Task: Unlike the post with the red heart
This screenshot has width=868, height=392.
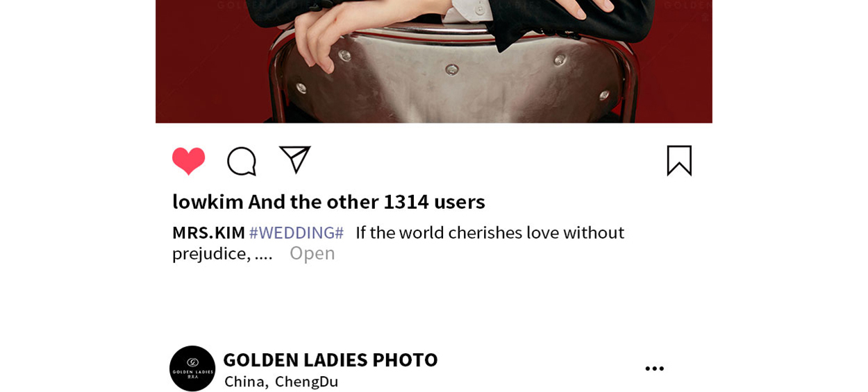Action: [x=188, y=161]
